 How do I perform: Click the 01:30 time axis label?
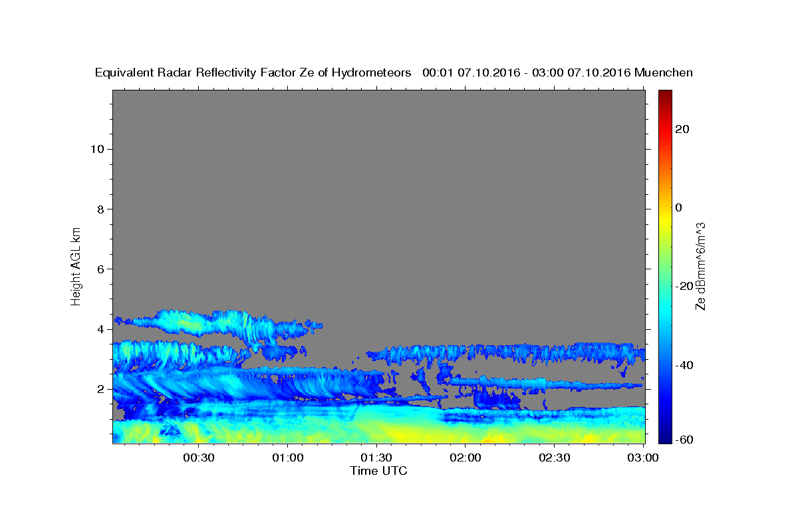tap(377, 458)
